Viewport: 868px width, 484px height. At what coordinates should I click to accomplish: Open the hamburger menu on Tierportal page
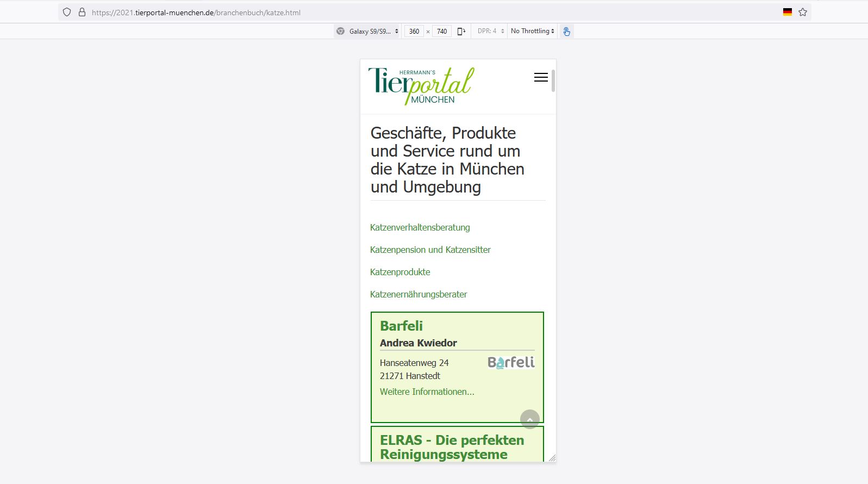(x=541, y=77)
